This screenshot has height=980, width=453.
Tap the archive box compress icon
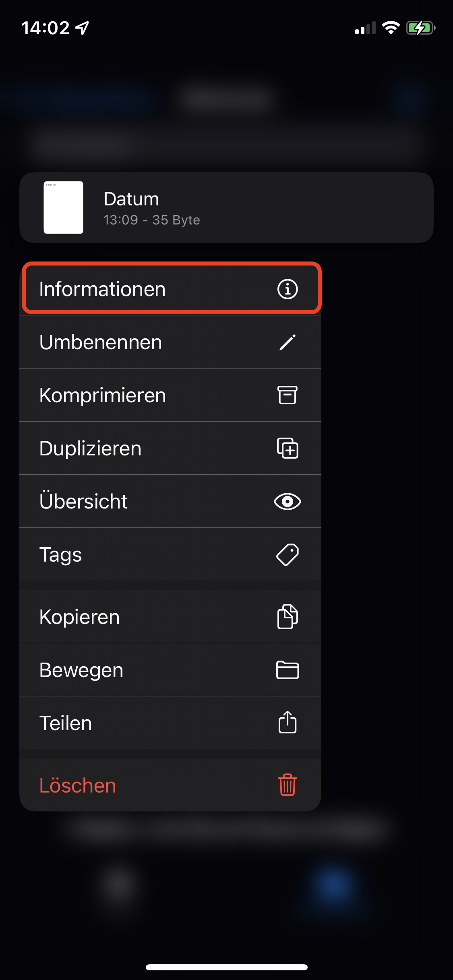(288, 395)
